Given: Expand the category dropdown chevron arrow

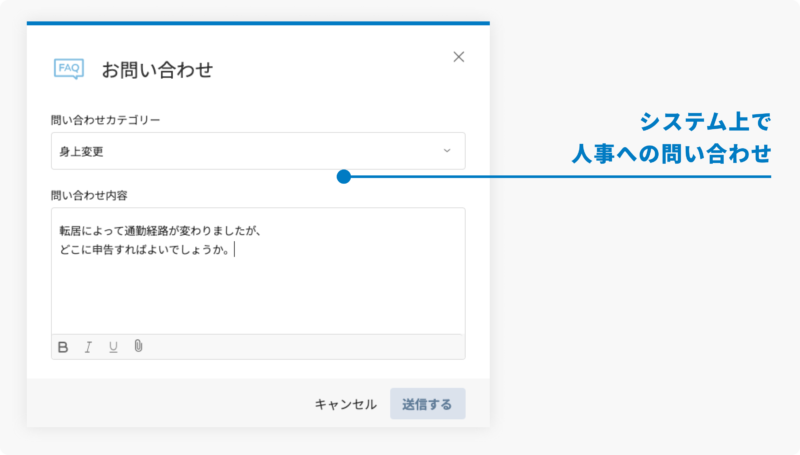Looking at the screenshot, I should coord(447,152).
